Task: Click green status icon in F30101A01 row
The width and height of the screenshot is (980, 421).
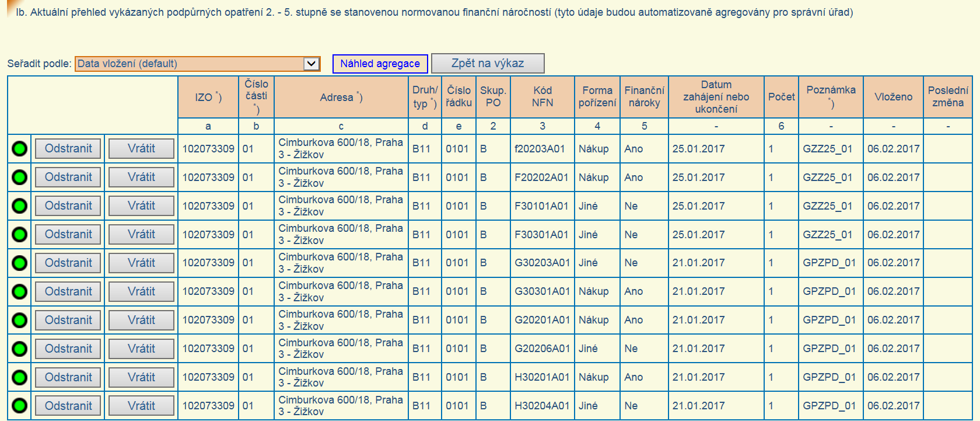Action: [x=19, y=206]
